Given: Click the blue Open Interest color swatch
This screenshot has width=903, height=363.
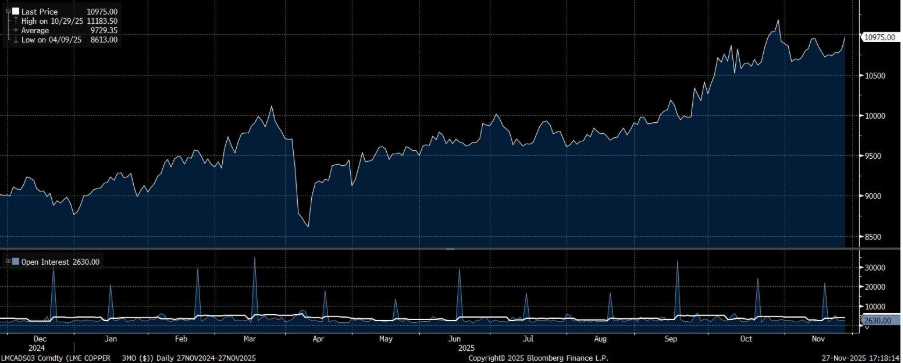Looking at the screenshot, I should (16, 262).
